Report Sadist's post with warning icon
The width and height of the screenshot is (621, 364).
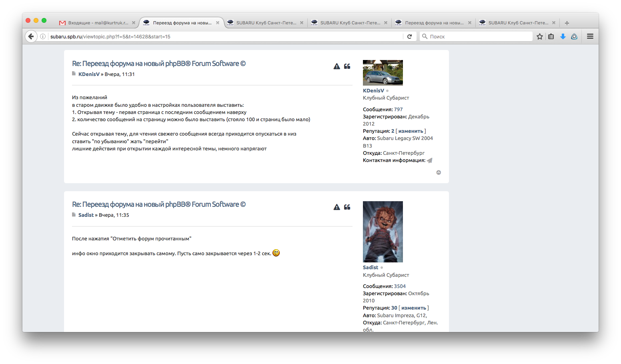[337, 207]
